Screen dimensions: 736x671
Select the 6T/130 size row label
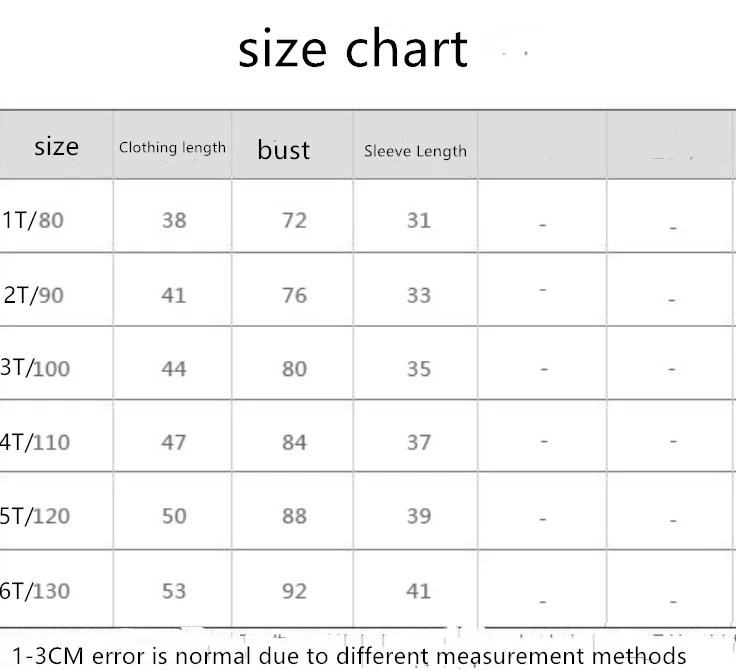coord(35,591)
